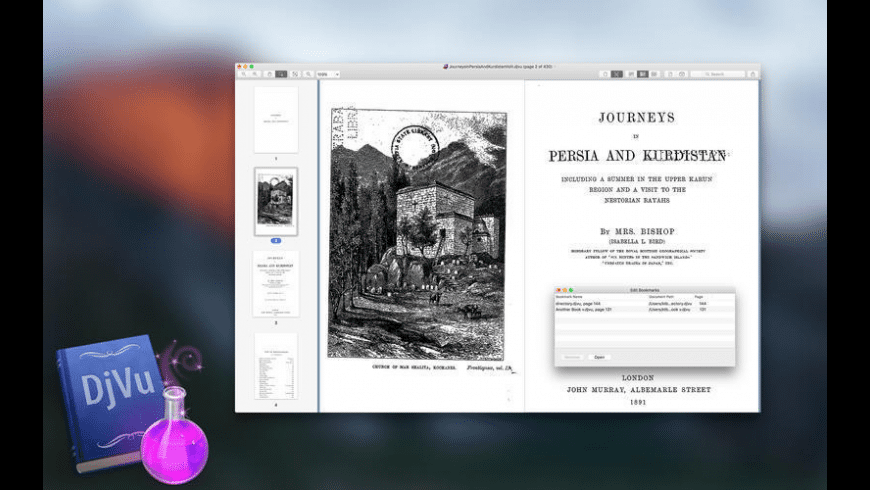This screenshot has height=490, width=870.
Task: Click page value 144 in bookmarks table
Action: [x=702, y=304]
